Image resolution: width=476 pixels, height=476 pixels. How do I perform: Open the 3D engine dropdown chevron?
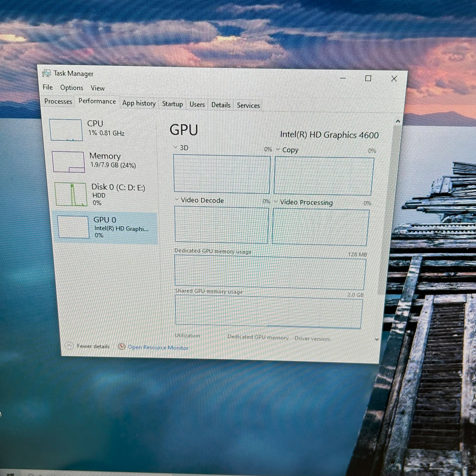click(175, 147)
